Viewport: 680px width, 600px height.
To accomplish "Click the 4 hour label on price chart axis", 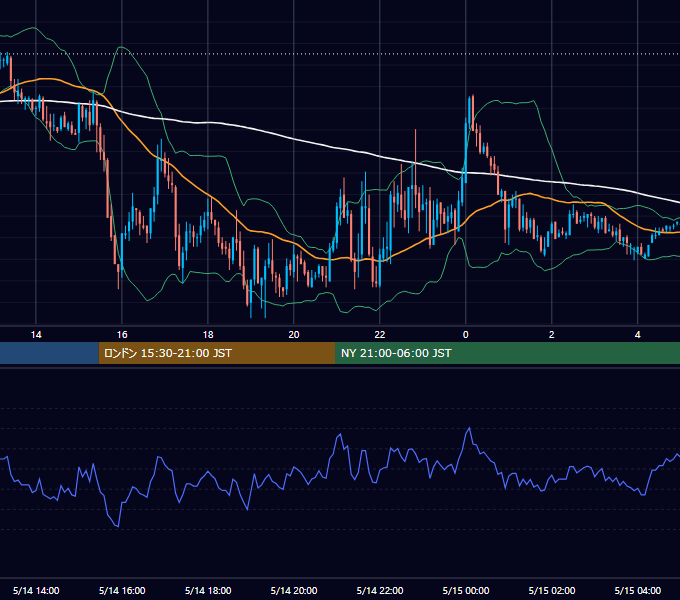I will (x=637, y=335).
